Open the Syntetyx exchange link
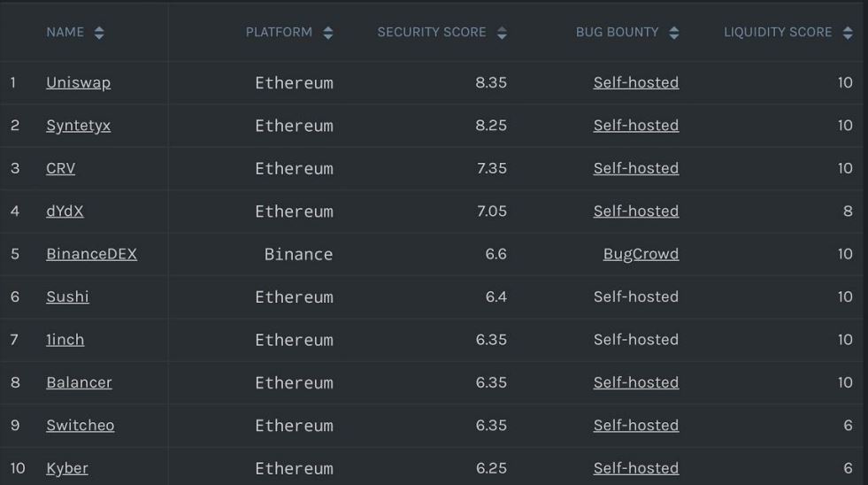 click(x=79, y=126)
